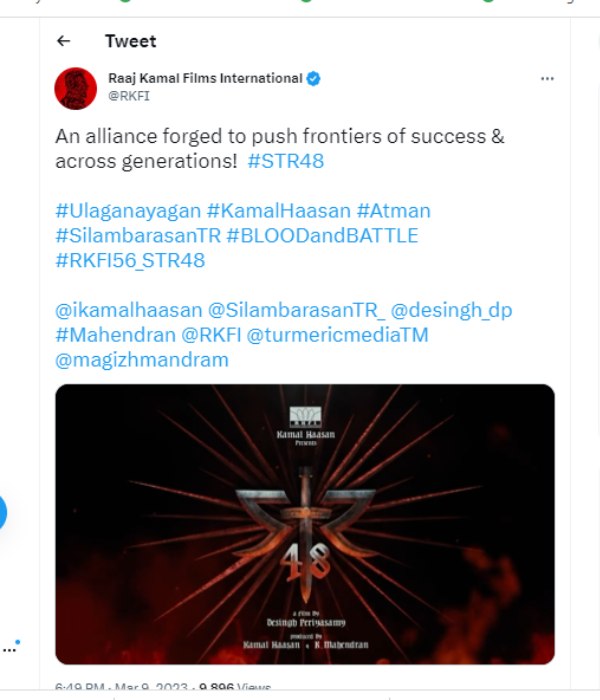This screenshot has width=600, height=700.
Task: Open the #STR48 hashtag
Action: point(285,161)
